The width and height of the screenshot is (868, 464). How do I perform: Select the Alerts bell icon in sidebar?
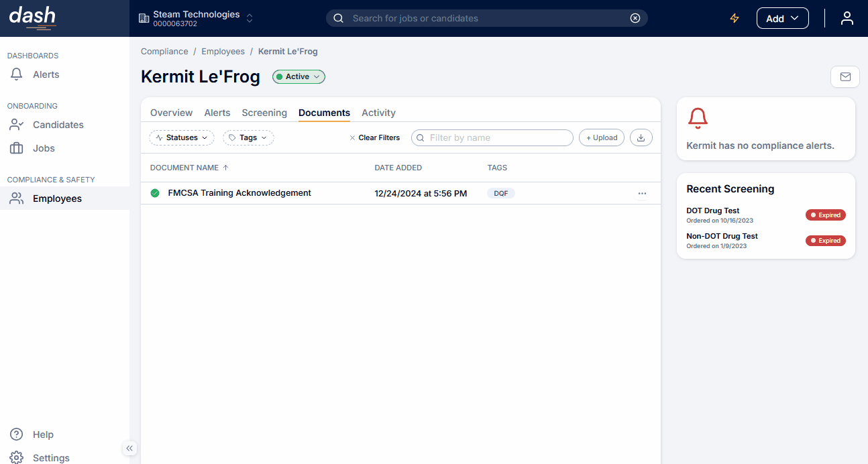(x=16, y=74)
